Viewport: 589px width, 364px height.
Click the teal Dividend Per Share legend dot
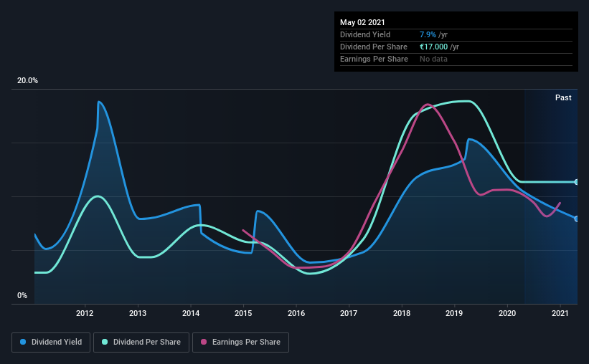point(105,342)
